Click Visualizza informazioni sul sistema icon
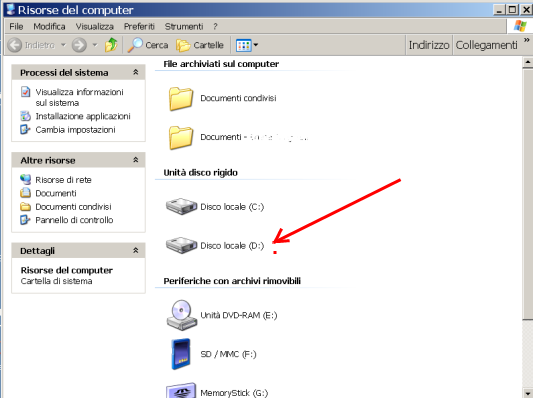This screenshot has width=533, height=398. coord(25,92)
